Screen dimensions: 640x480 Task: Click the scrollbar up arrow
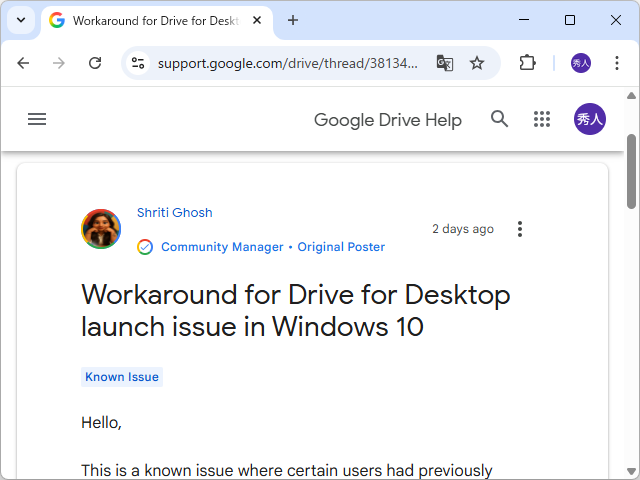631,96
